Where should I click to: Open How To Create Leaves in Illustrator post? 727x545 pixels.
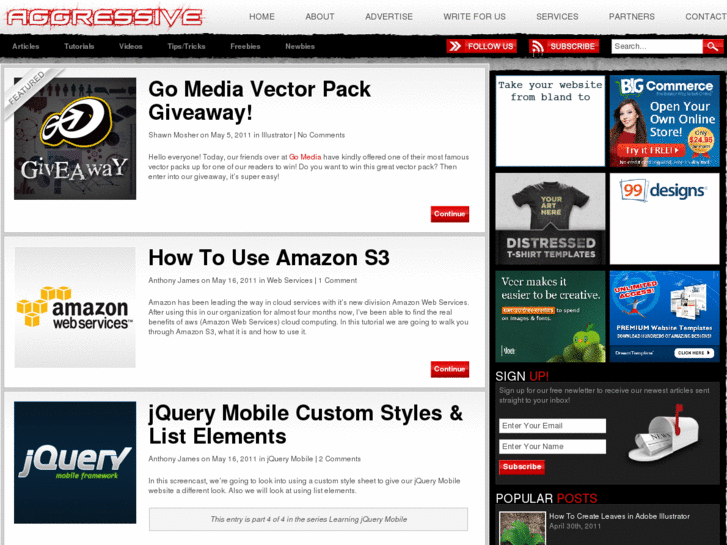coord(619,516)
